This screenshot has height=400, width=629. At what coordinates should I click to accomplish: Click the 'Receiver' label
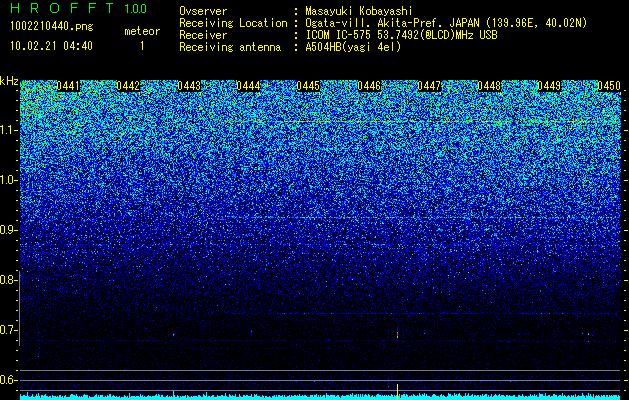click(x=203, y=35)
